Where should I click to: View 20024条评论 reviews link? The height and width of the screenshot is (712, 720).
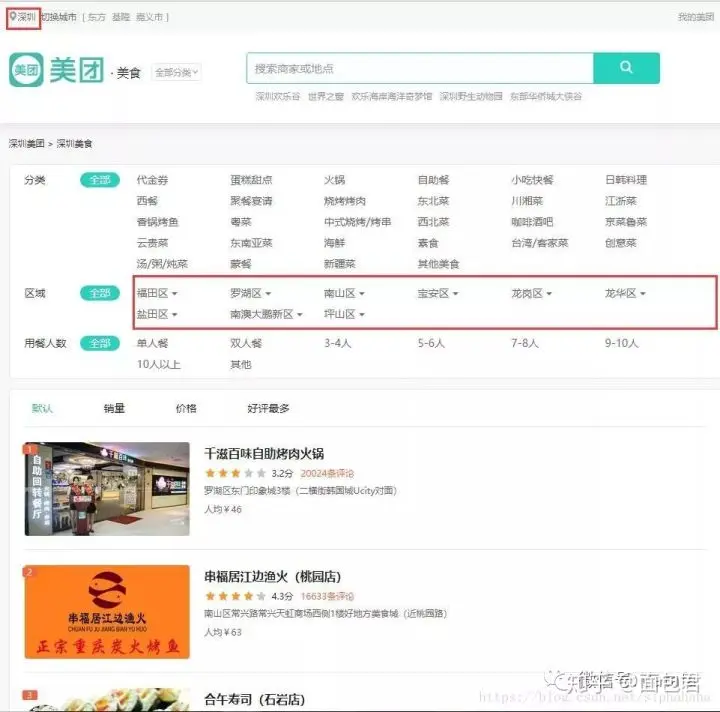pos(327,473)
